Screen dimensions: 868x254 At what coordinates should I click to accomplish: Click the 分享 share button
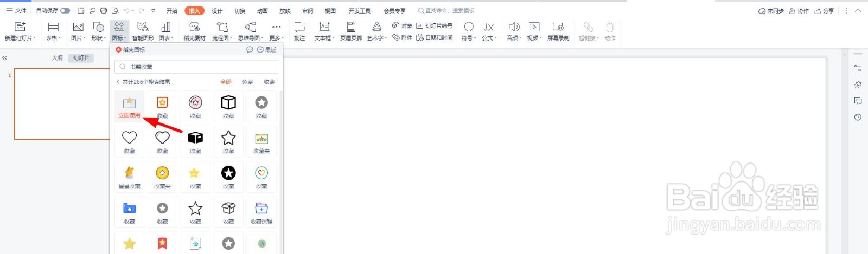pyautogui.click(x=825, y=11)
